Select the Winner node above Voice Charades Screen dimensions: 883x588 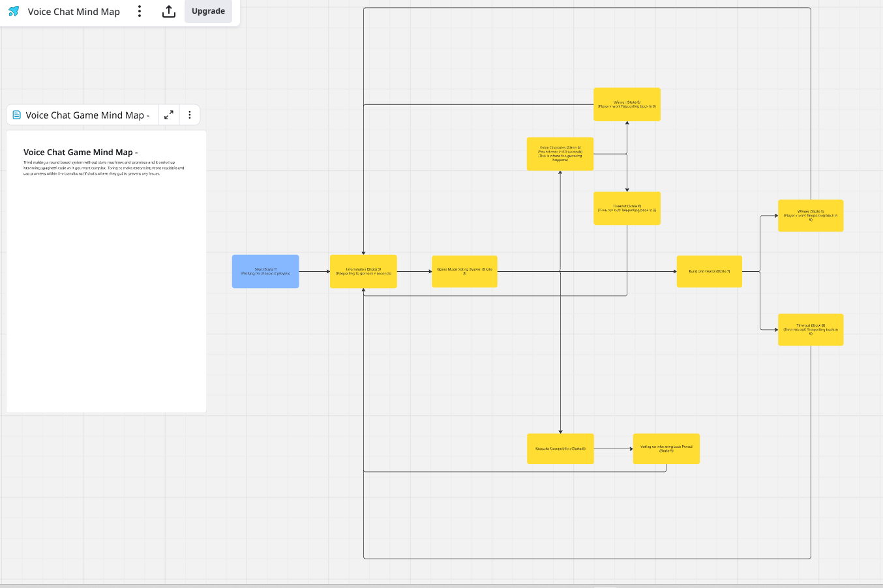click(x=627, y=104)
